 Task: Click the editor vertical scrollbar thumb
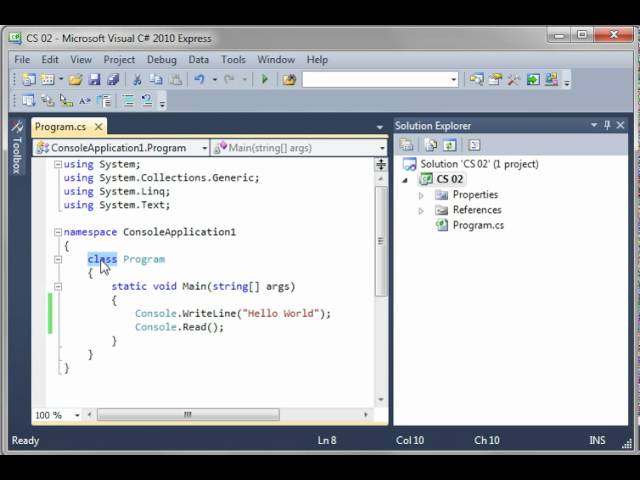point(381,241)
